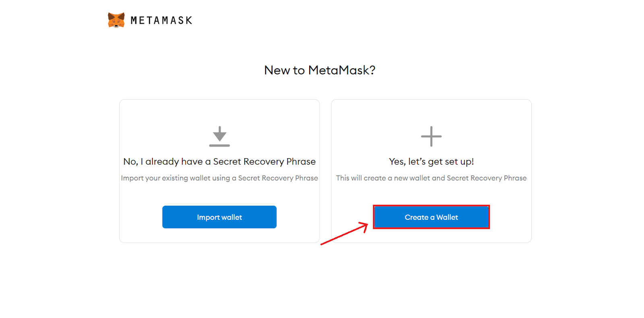Click the 'Import your existing wallet' description text
The height and width of the screenshot is (318, 644).
point(219,178)
